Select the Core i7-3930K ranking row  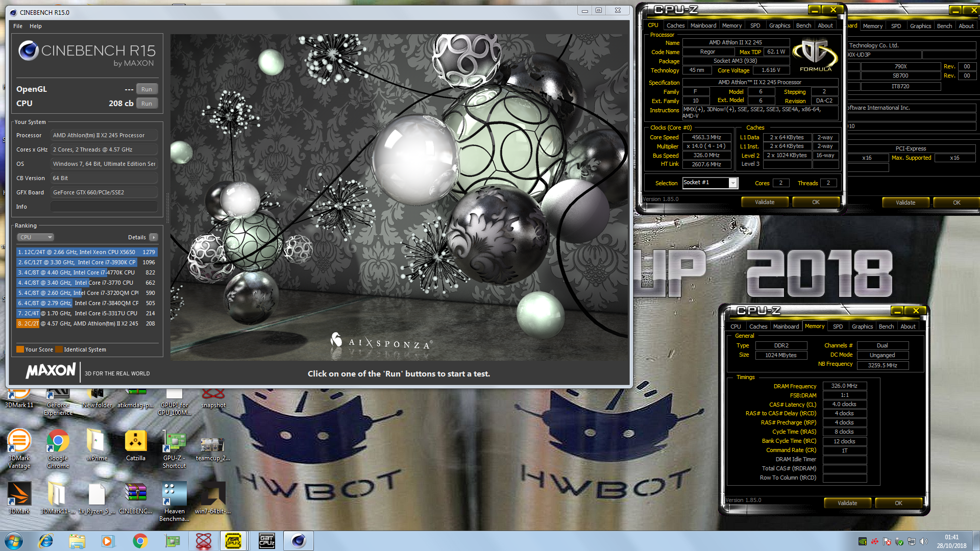tap(87, 262)
